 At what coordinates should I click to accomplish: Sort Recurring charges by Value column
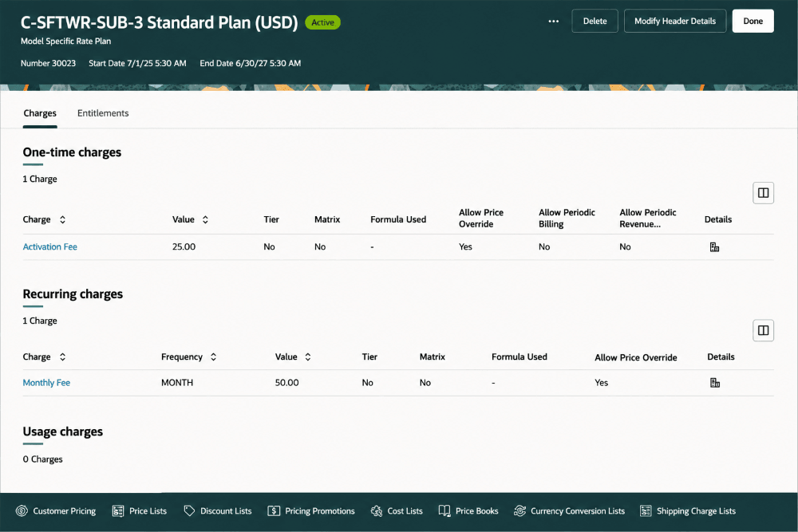[308, 357]
